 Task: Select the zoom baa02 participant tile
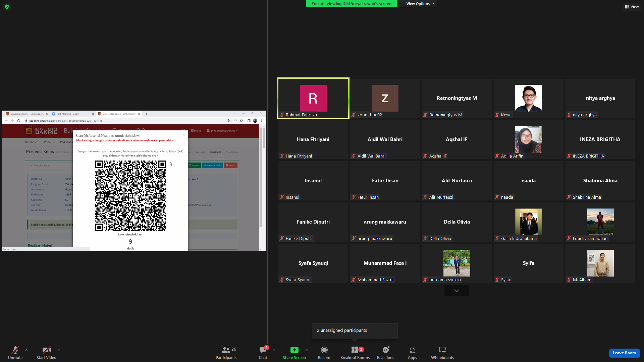[x=385, y=99]
